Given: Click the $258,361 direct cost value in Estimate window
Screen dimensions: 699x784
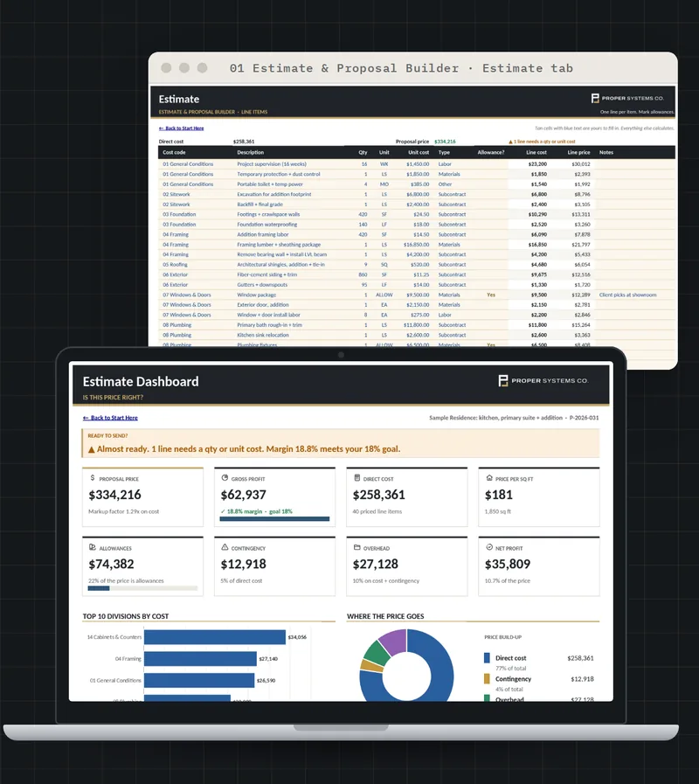Looking at the screenshot, I should coord(244,142).
